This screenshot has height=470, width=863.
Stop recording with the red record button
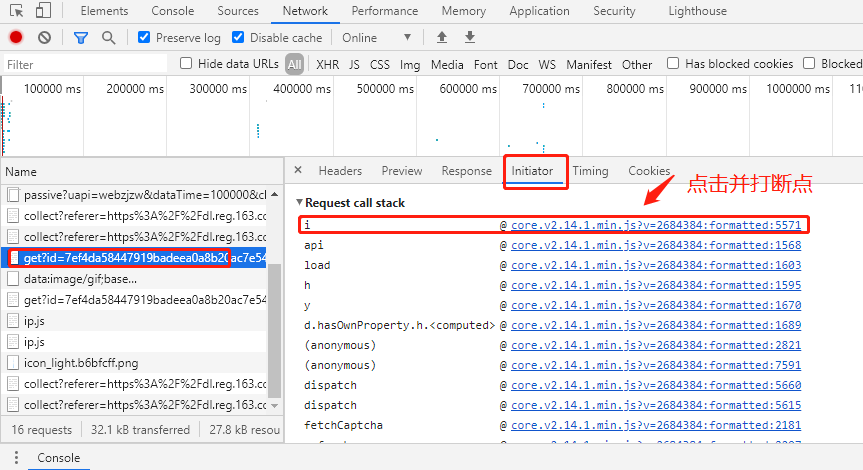coord(16,37)
